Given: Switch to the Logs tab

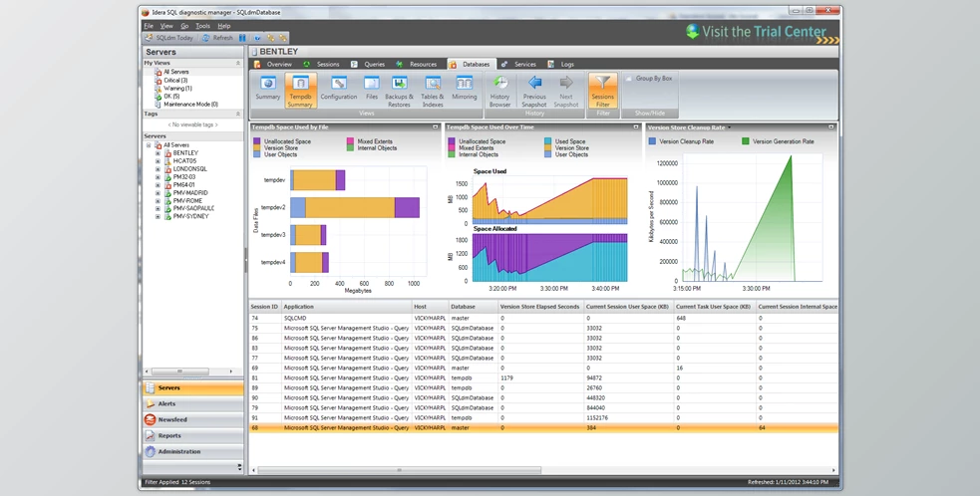Looking at the screenshot, I should pos(561,65).
